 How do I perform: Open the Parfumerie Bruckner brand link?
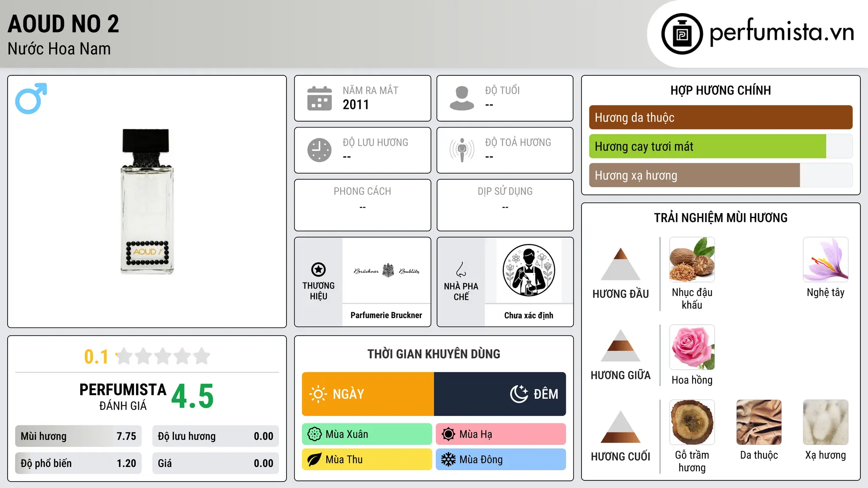tap(387, 315)
